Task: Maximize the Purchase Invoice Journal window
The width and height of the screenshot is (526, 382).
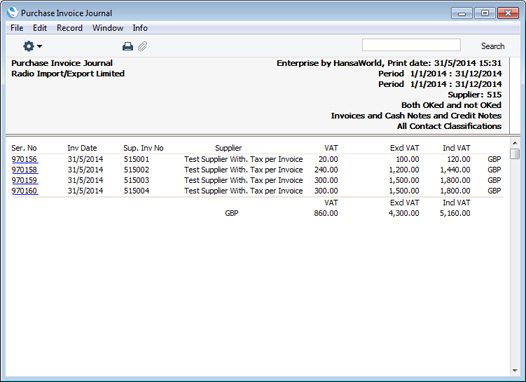Action: (x=485, y=13)
